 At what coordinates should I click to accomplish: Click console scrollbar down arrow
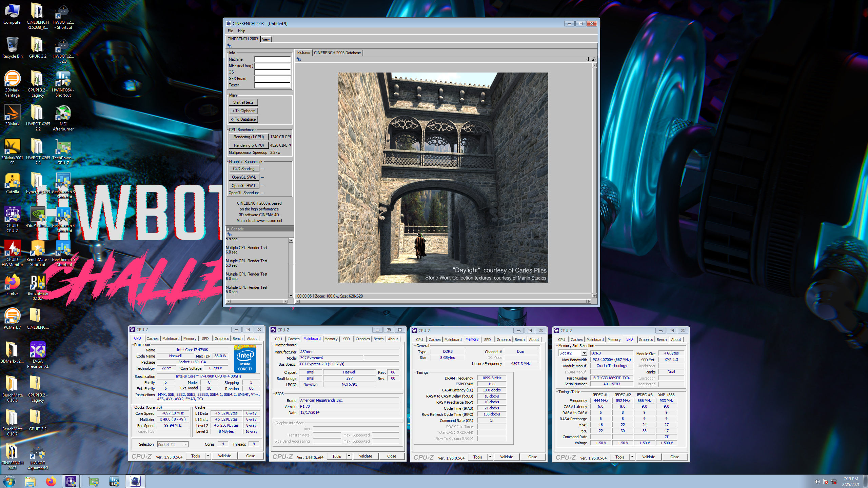pos(291,296)
